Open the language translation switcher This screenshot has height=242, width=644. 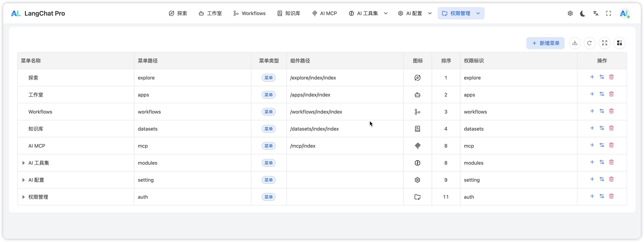coord(596,13)
